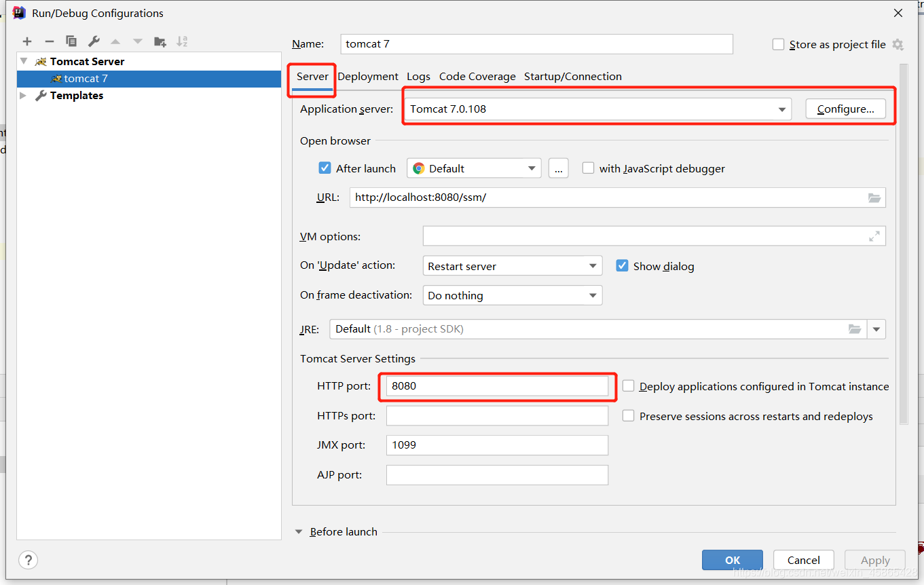
Task: Select tomcat 7 configuration in tree
Action: point(149,79)
